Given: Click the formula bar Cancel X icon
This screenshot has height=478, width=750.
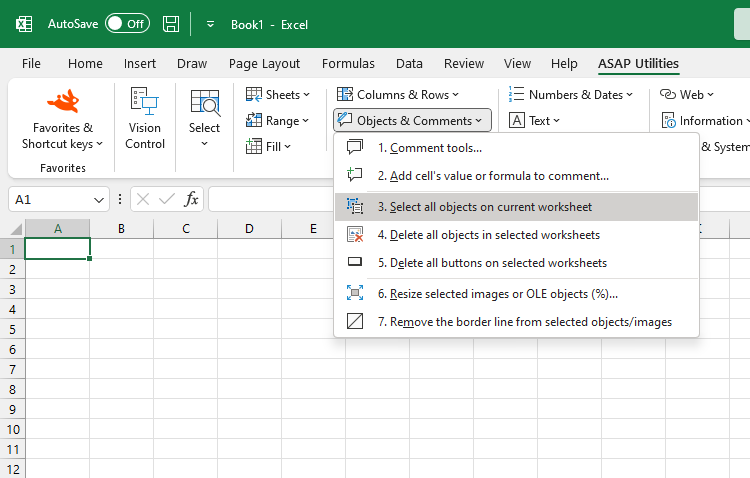Looking at the screenshot, I should [x=143, y=199].
